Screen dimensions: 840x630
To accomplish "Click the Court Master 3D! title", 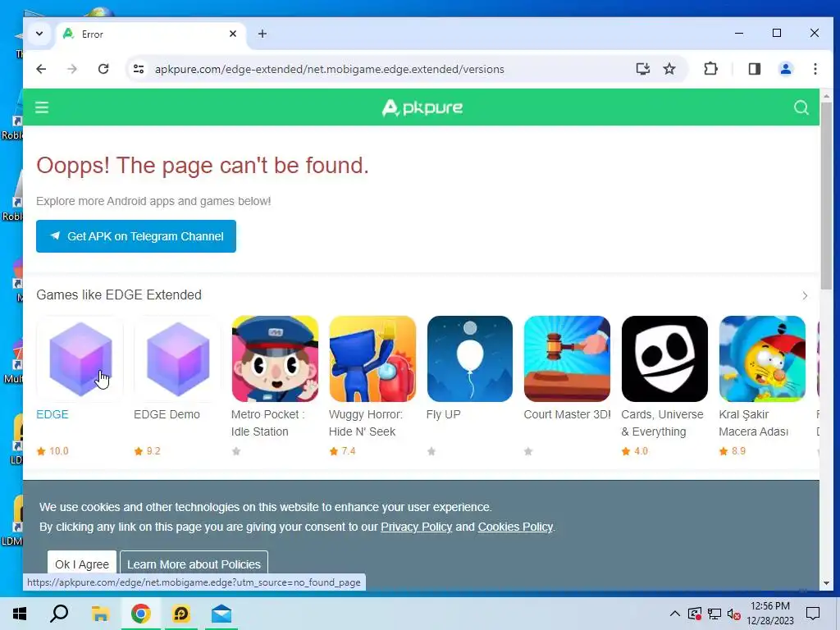I will click(568, 414).
